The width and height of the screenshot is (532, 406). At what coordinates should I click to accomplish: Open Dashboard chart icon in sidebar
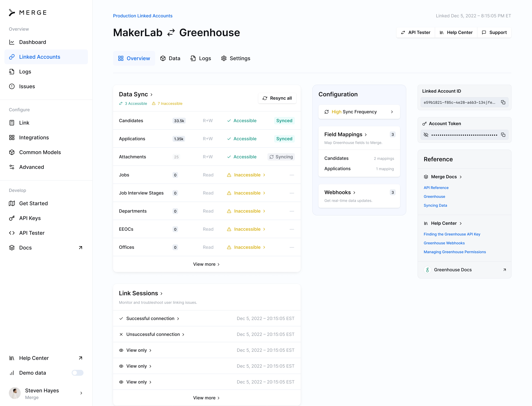coord(12,42)
